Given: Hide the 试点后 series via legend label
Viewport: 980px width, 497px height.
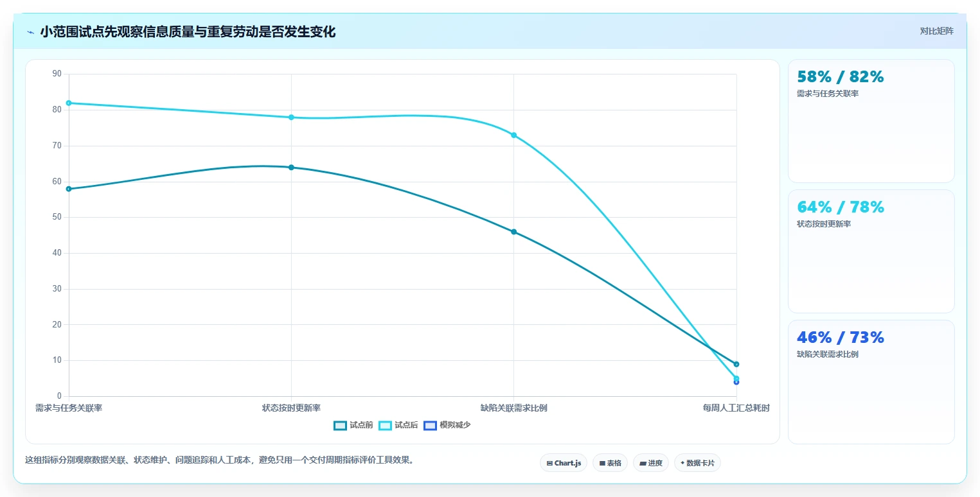Looking at the screenshot, I should [406, 425].
